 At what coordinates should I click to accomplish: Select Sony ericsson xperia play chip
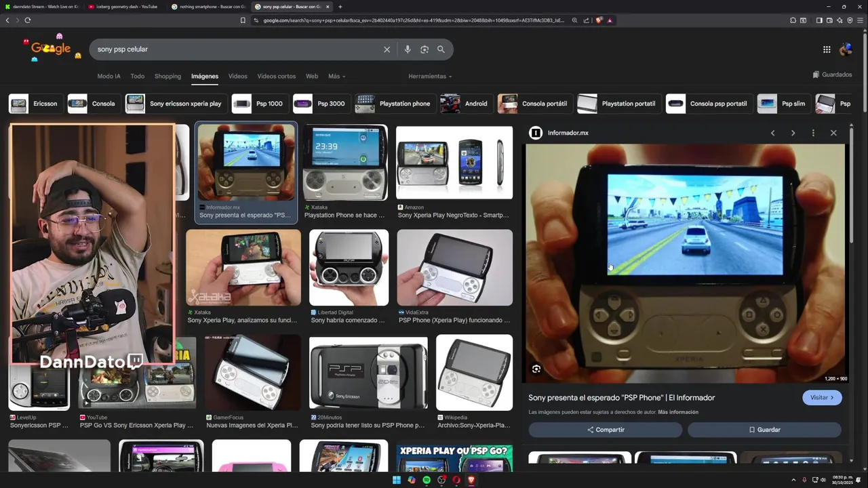176,104
